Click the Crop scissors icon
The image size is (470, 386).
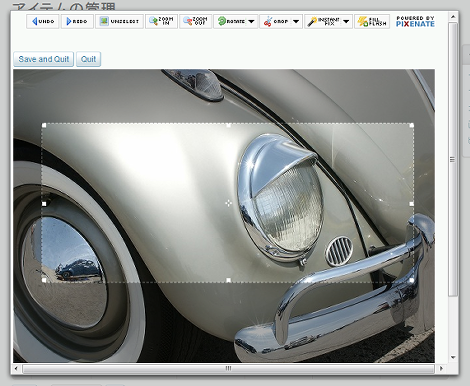pos(268,22)
